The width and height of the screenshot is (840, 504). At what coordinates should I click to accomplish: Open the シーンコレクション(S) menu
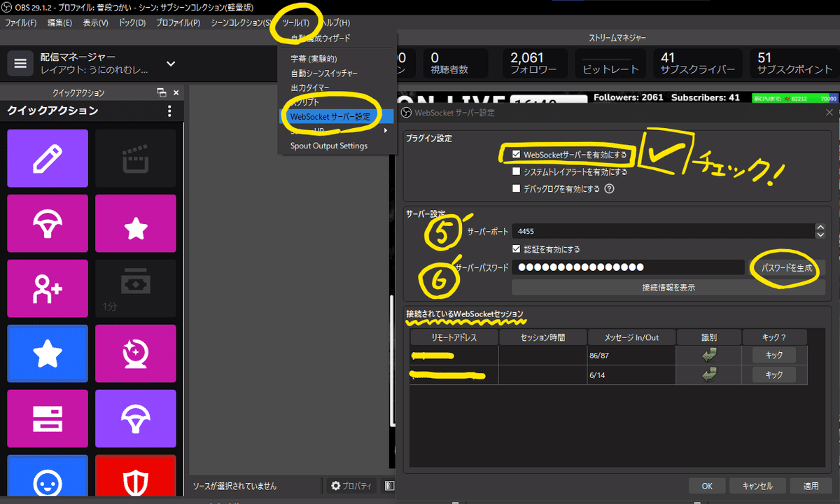coord(241,23)
